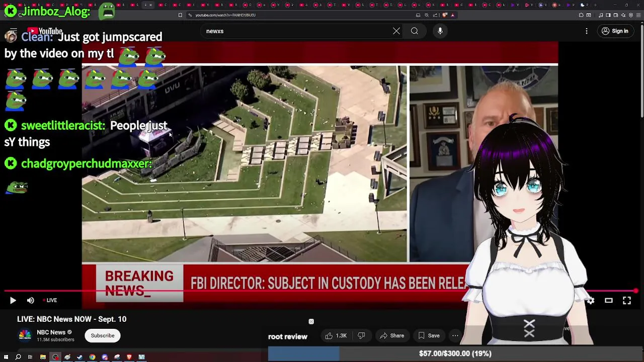
Task: Jump to live via the LIVE indicator
Action: (49, 300)
